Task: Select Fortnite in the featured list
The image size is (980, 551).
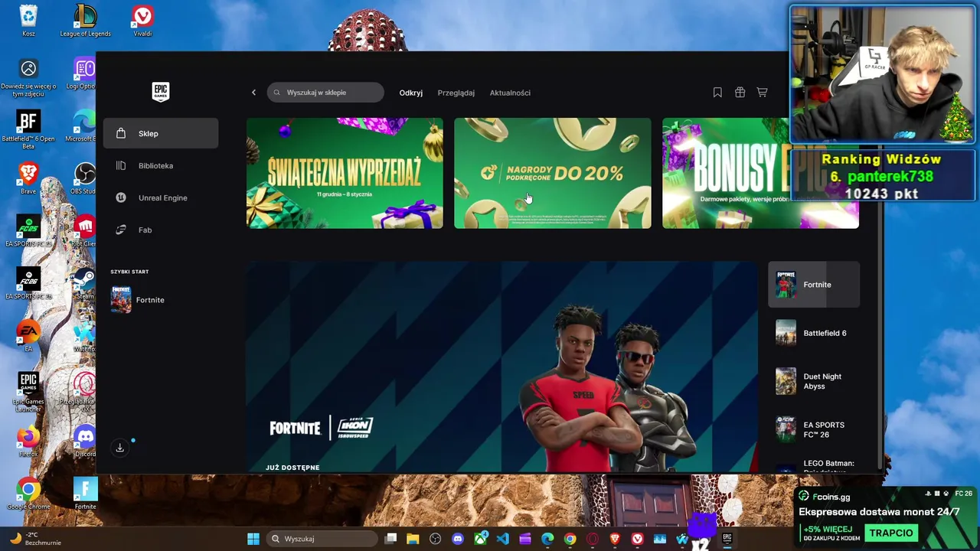Action: (814, 285)
